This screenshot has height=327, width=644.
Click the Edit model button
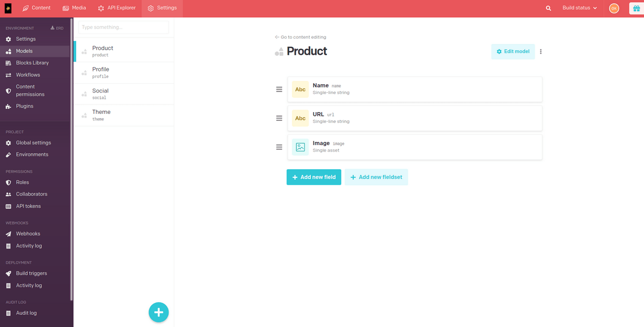[x=513, y=52]
